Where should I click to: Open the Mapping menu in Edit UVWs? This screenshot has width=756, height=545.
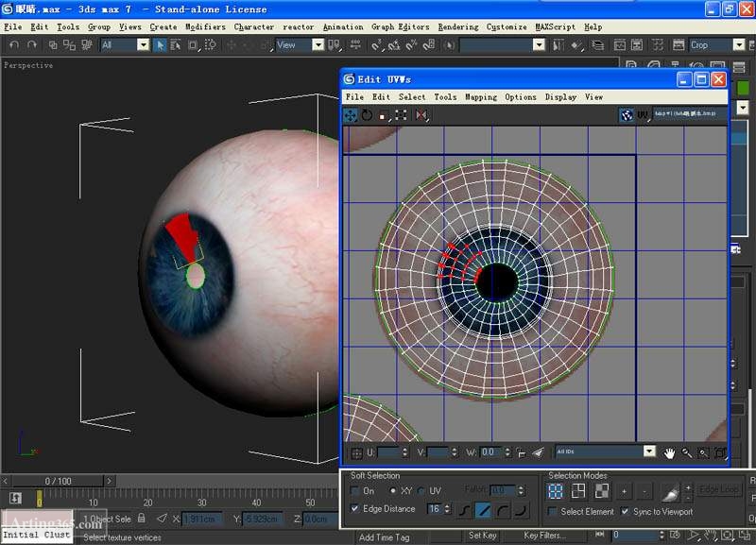click(x=481, y=97)
